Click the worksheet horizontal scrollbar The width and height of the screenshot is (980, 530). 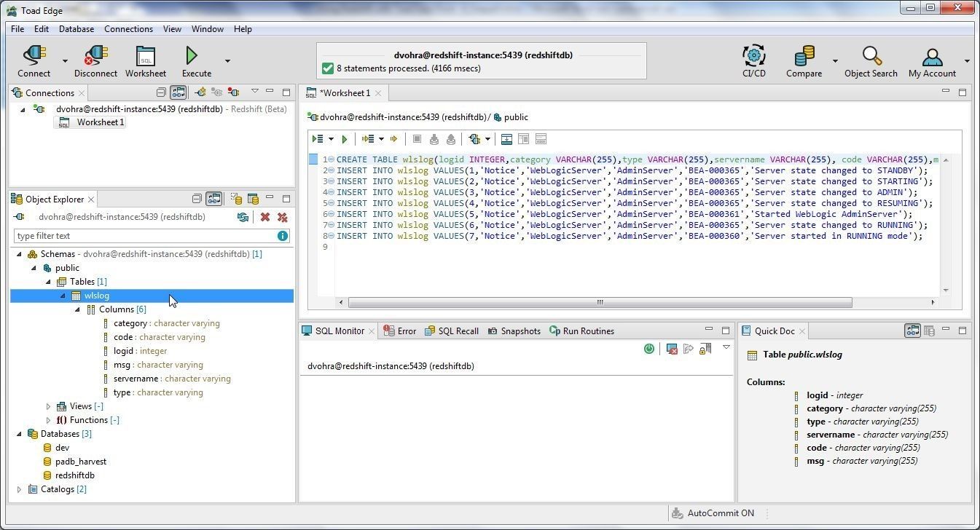[x=600, y=302]
